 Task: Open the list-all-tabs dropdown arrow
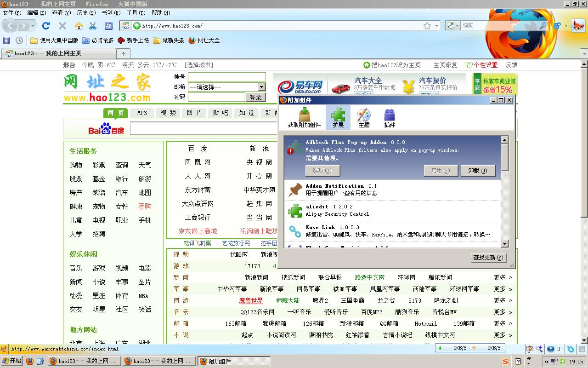[584, 54]
